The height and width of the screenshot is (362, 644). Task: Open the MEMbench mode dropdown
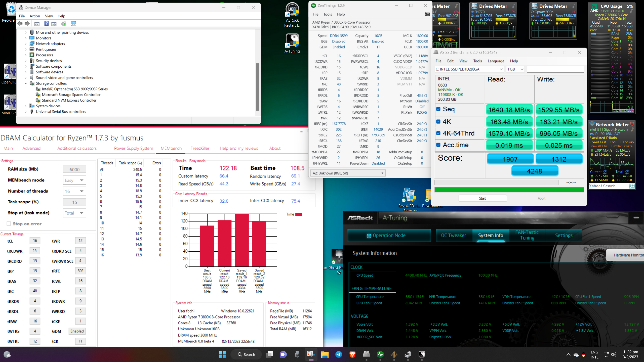[74, 180]
